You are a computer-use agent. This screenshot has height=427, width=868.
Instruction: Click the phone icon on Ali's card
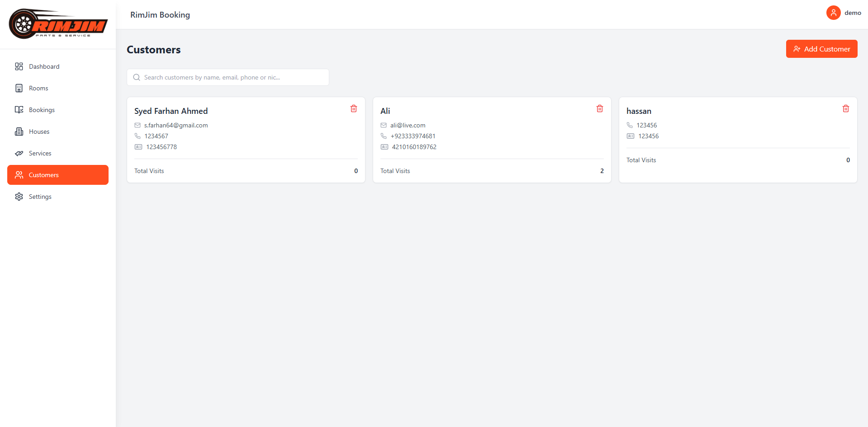pos(384,136)
